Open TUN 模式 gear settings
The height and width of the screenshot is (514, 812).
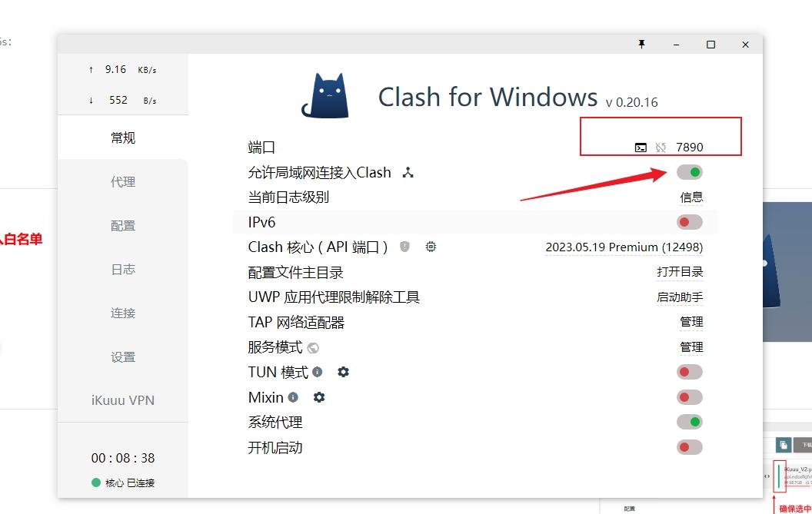pos(344,372)
